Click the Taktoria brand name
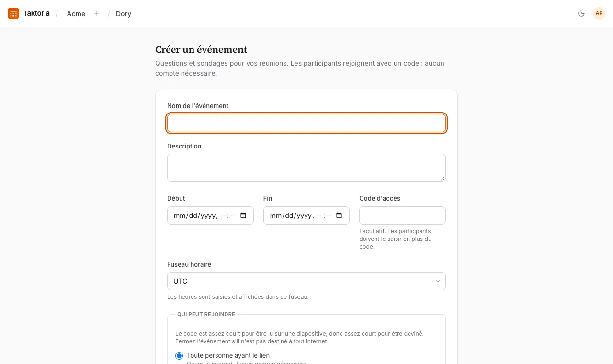This screenshot has height=364, width=613. pyautogui.click(x=36, y=13)
